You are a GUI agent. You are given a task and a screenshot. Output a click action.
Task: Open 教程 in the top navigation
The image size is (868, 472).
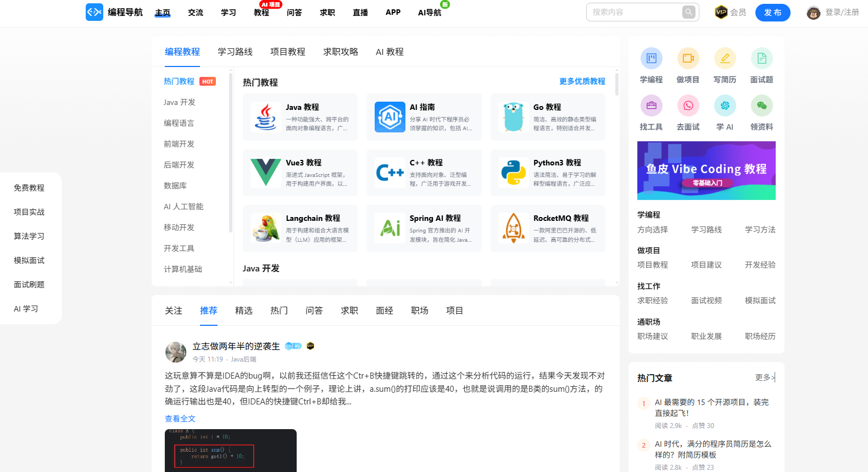coord(261,13)
